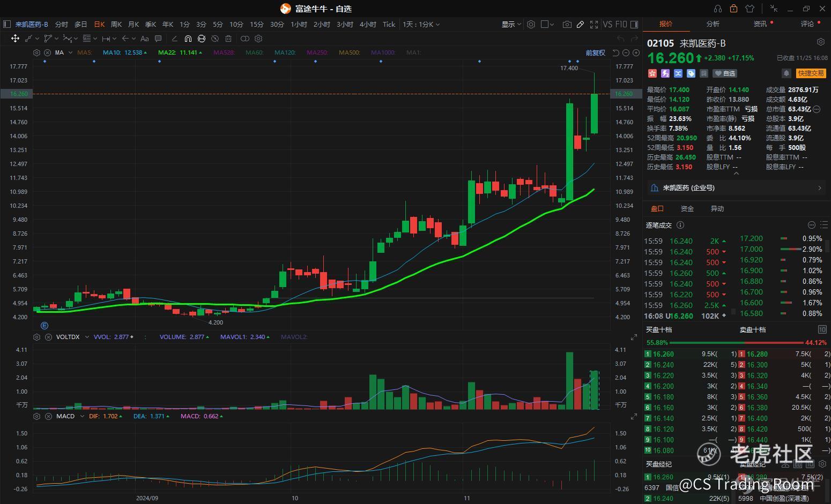Expand 来凯医药 企业号 arrow
The image size is (831, 504).
pos(820,188)
